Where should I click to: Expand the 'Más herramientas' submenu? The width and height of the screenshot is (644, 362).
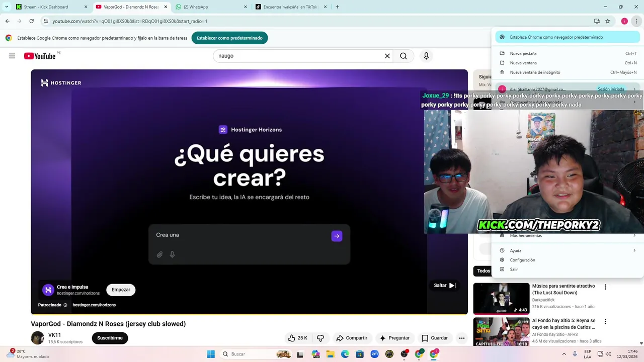pos(568,235)
